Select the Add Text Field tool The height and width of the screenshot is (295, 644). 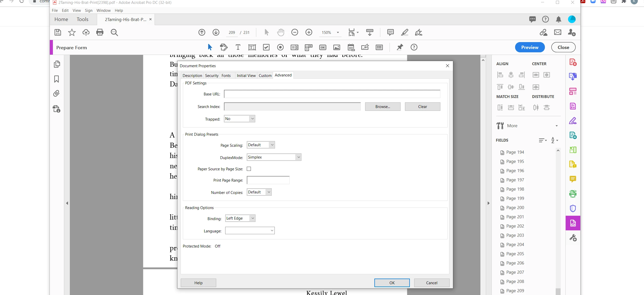[x=252, y=47]
